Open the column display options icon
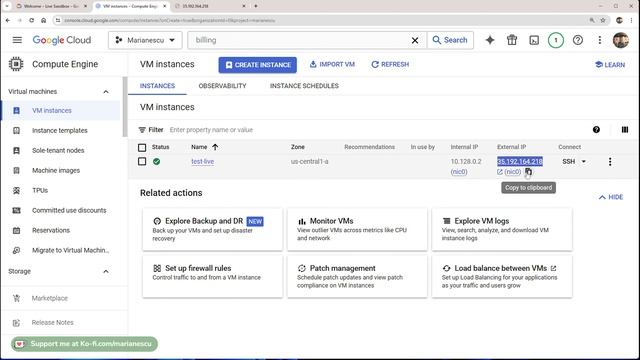Image resolution: width=640 pixels, height=360 pixels. 625,130
